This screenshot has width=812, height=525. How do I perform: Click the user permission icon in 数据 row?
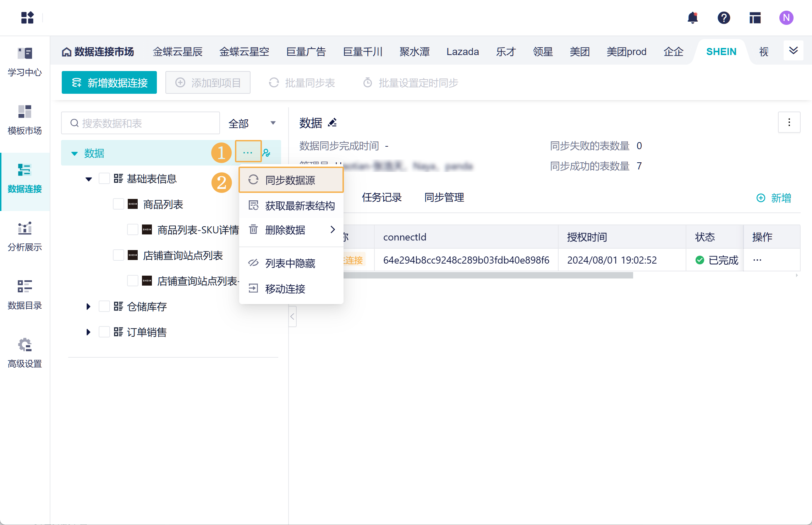(x=267, y=153)
